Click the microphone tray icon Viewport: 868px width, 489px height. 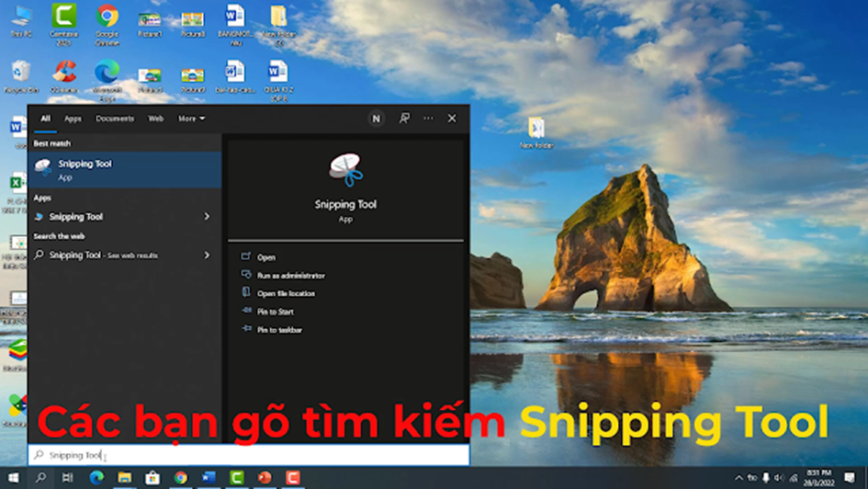[766, 477]
